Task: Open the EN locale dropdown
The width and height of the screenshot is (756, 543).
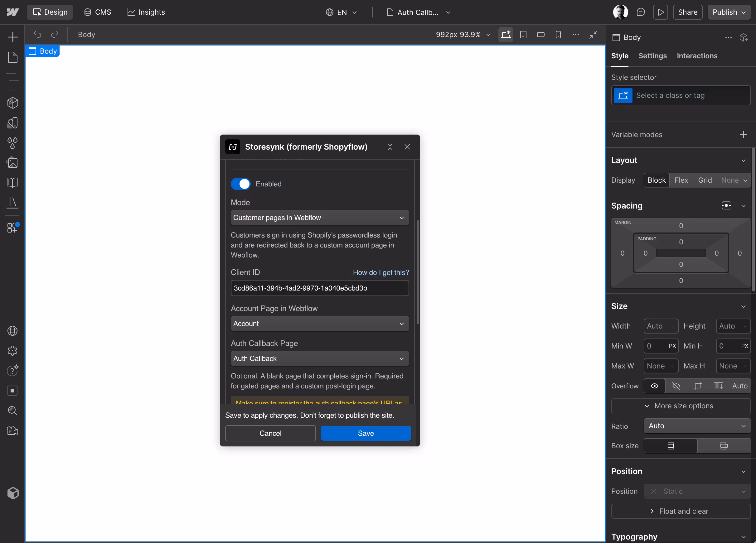Action: pos(341,12)
